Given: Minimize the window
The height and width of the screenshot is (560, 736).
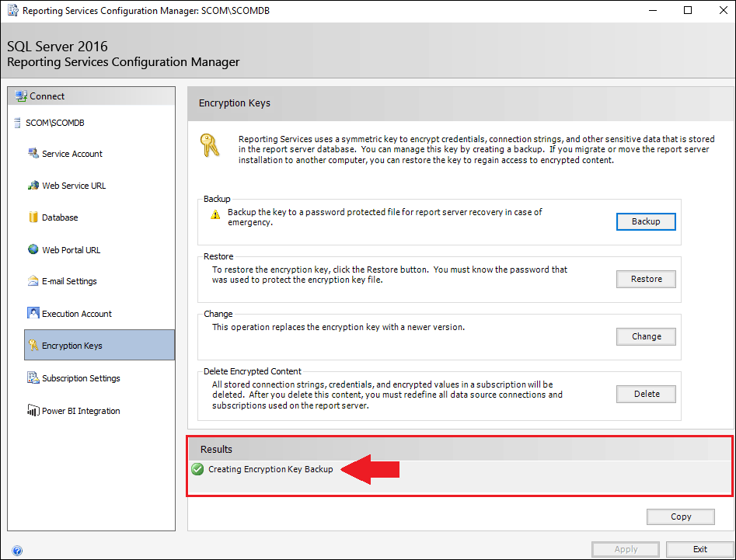Looking at the screenshot, I should click(652, 10).
